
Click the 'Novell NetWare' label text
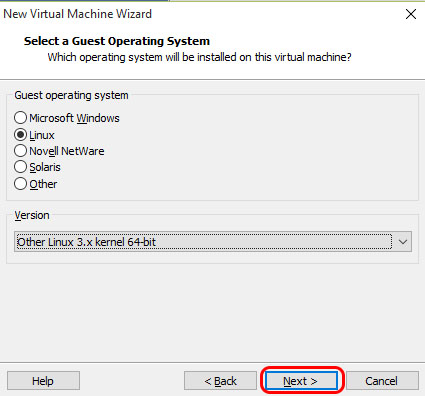67,151
